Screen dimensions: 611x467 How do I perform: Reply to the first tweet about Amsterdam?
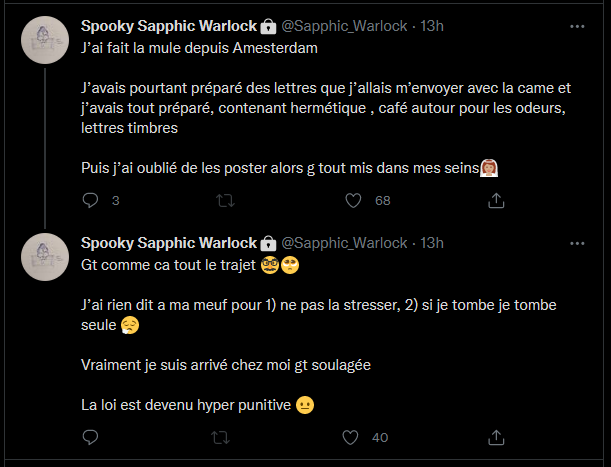(x=90, y=201)
